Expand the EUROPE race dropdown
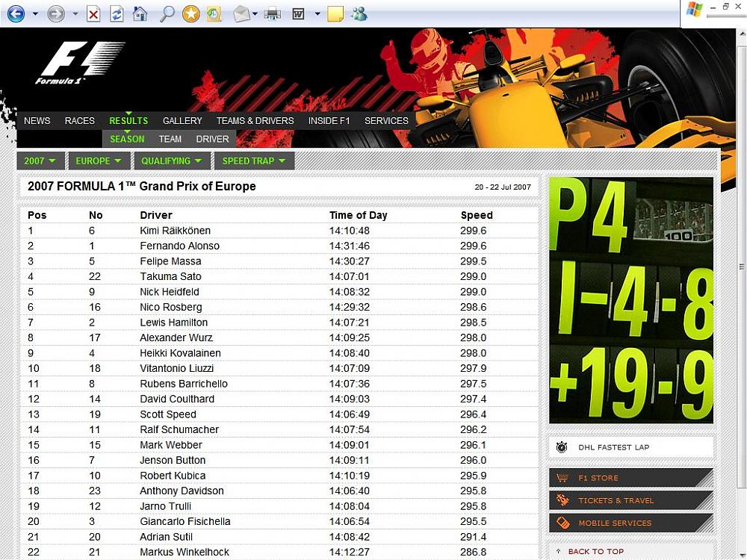The image size is (747, 560). (x=99, y=161)
